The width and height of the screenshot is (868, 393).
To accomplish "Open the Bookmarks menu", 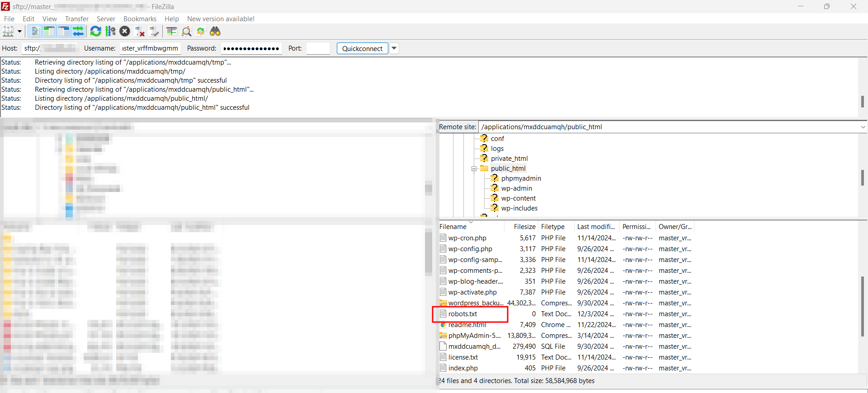I will tap(140, 19).
